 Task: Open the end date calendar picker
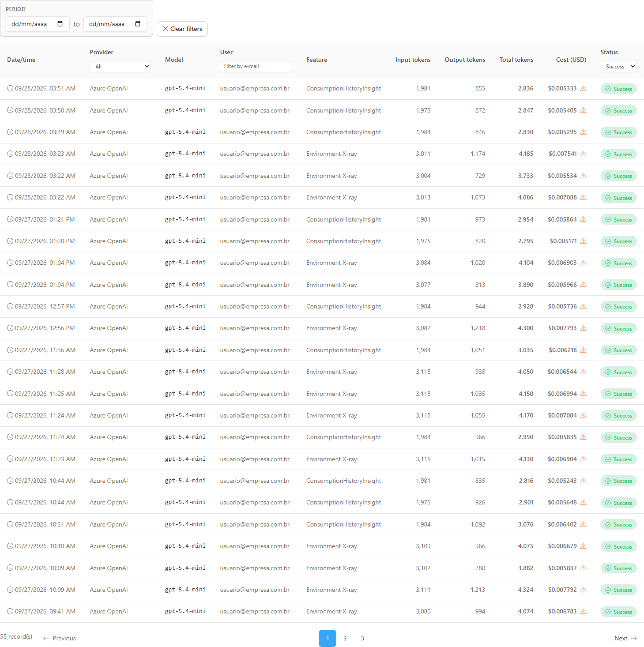coord(138,24)
